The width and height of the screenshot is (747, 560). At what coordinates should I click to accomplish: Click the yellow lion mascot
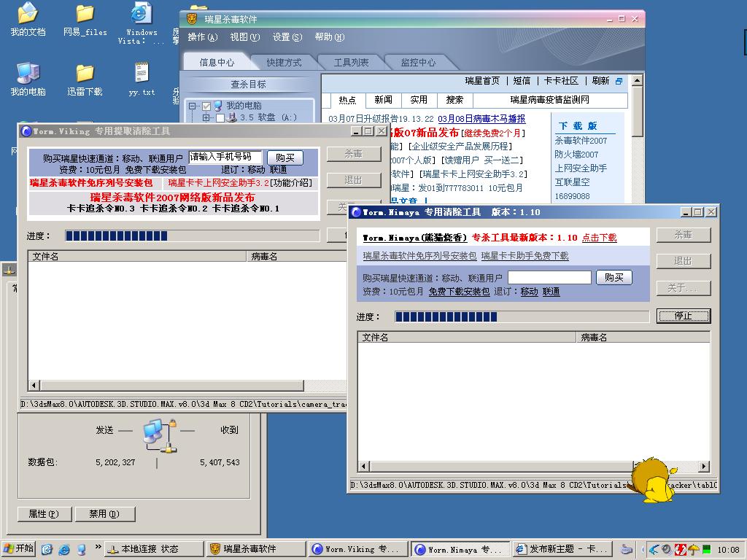pos(654,480)
